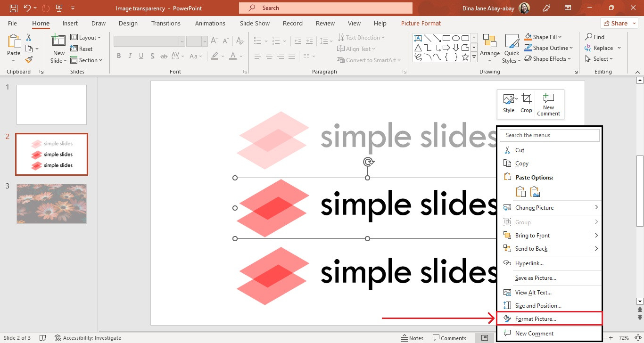Open the Insert ribbon tab
Screen dimensions: 644x343
[70, 23]
